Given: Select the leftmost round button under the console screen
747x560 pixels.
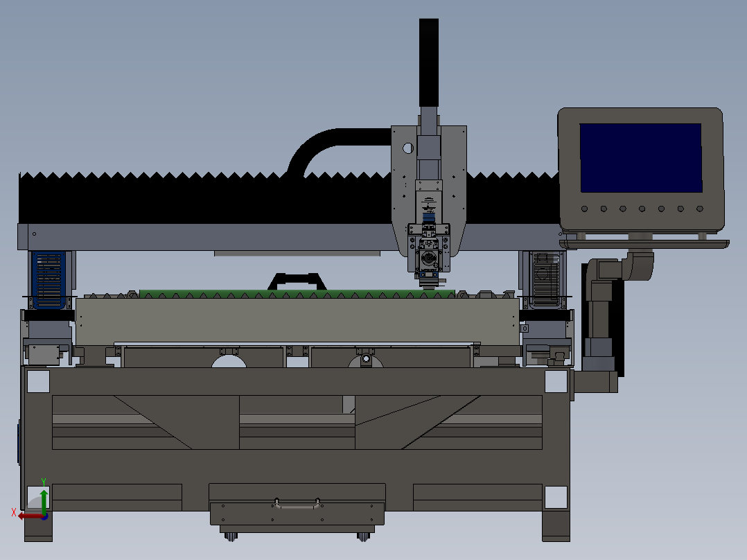Looking at the screenshot, I should 585,209.
